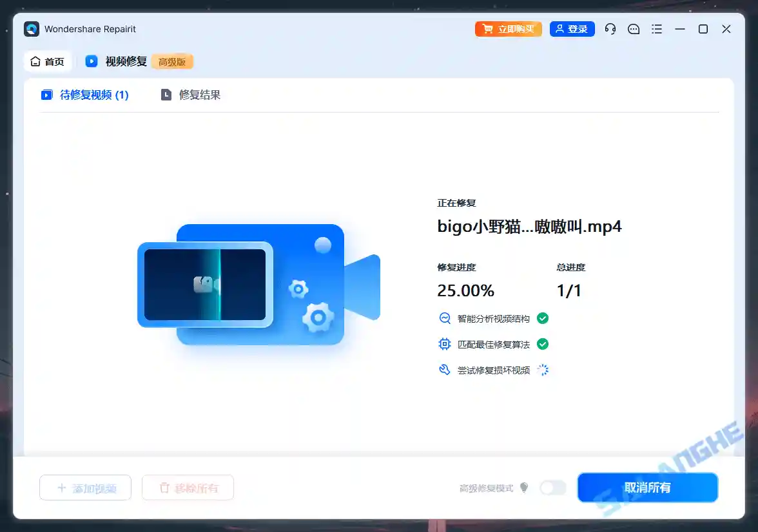Click the 登录 login button
Screen dimensions: 758x532
point(572,29)
